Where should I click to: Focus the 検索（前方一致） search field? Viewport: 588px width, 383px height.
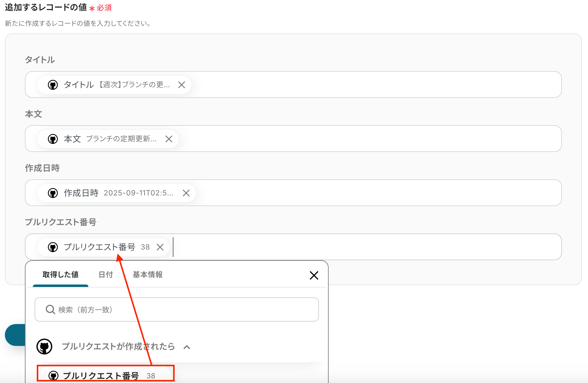point(182,310)
